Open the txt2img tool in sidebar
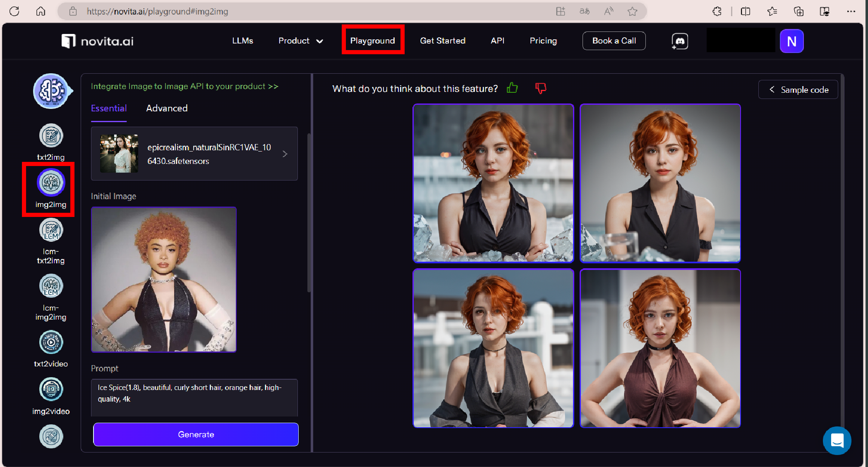The image size is (868, 467). point(51,136)
